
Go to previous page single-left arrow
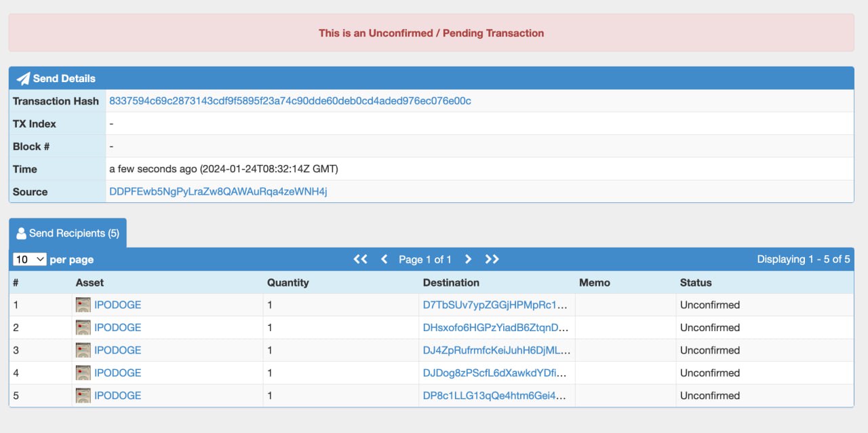(x=384, y=259)
